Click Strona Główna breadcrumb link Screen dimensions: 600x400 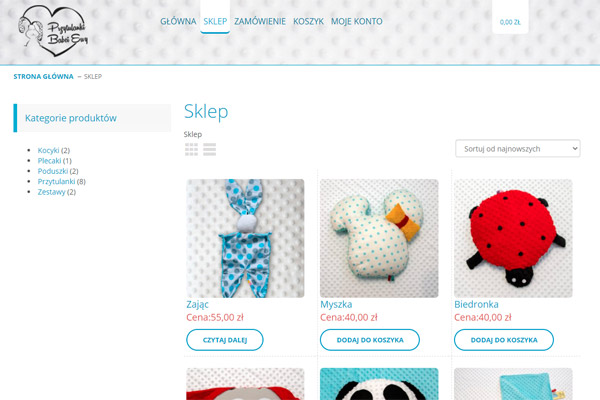pyautogui.click(x=43, y=77)
